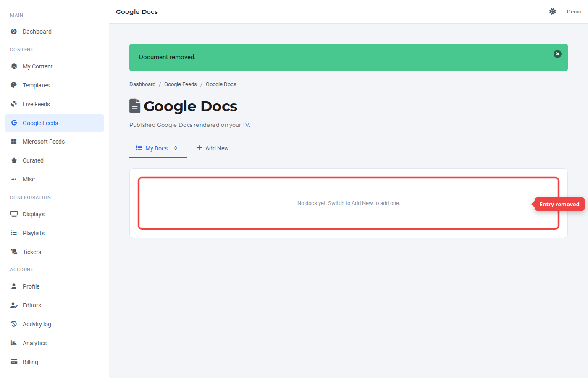Viewport: 588px width, 378px height.
Task: Go to Editors page
Action: [54, 305]
